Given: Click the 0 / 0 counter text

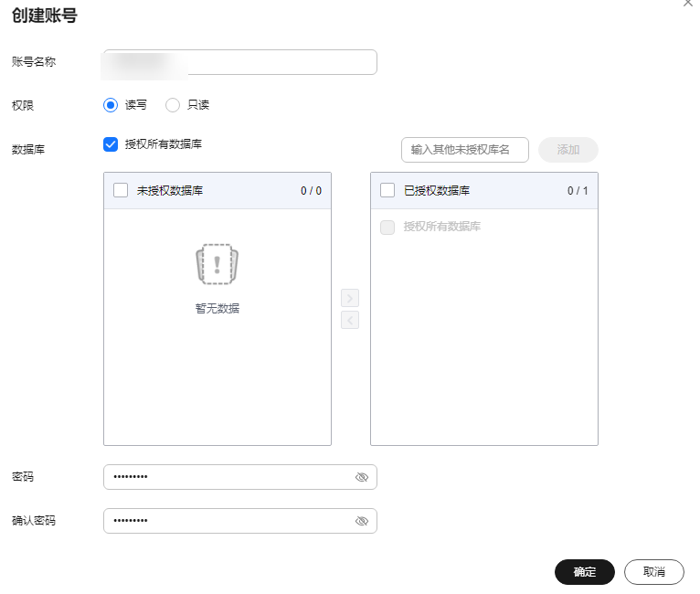Looking at the screenshot, I should click(x=311, y=191).
